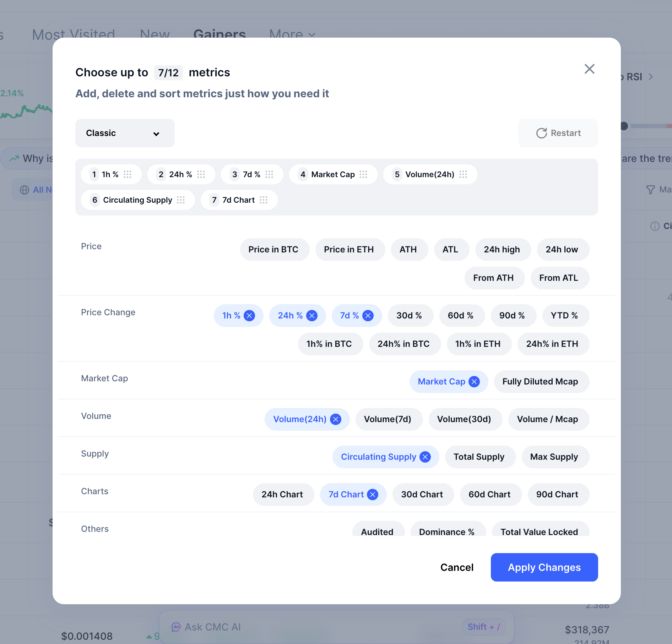The width and height of the screenshot is (672, 644).
Task: Click x icon on Circulating Supply chip
Action: (x=425, y=457)
